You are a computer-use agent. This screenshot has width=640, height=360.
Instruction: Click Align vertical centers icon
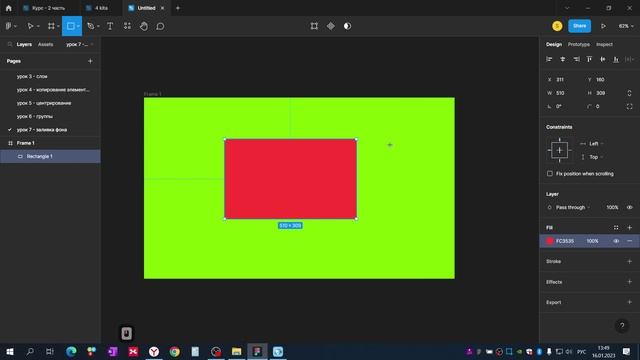pos(602,59)
